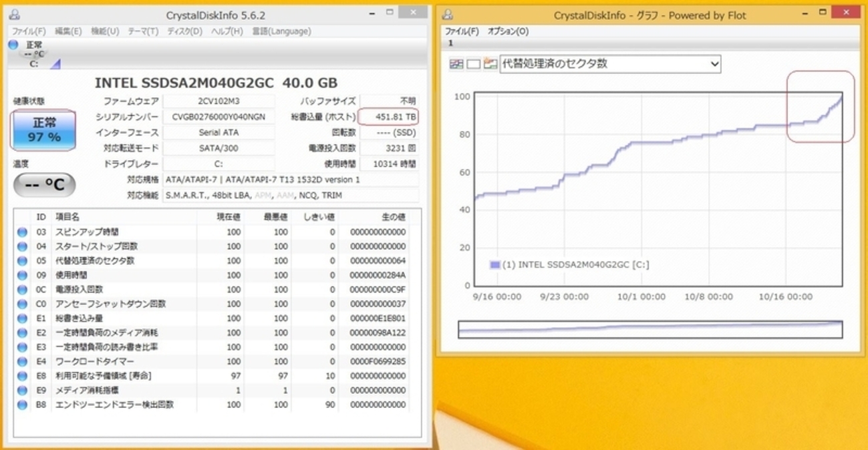Click the 3231 回 power-on count field

pos(389,148)
